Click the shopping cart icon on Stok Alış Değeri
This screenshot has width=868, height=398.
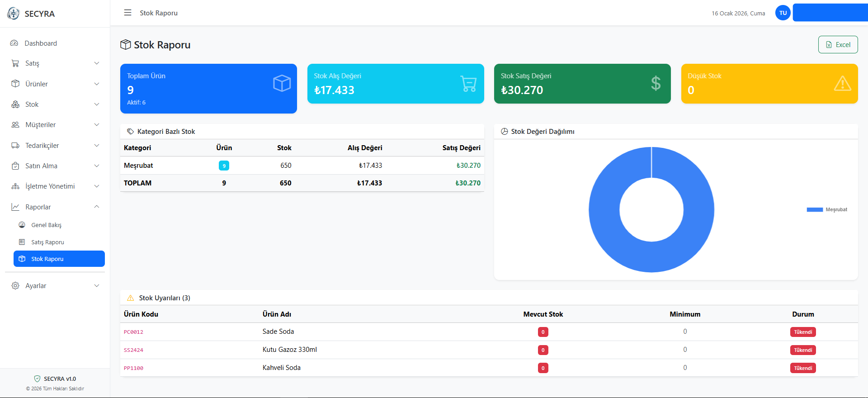click(x=468, y=84)
